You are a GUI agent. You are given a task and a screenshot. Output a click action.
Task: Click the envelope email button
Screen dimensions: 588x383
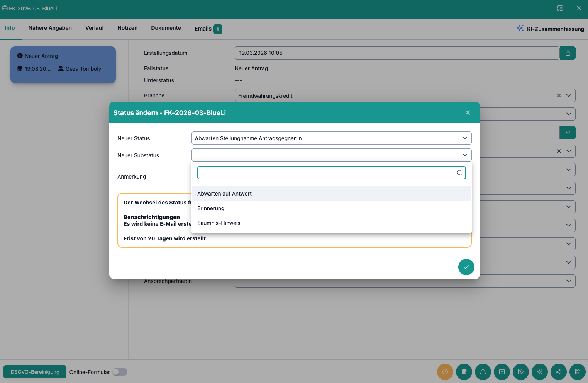[502, 372]
